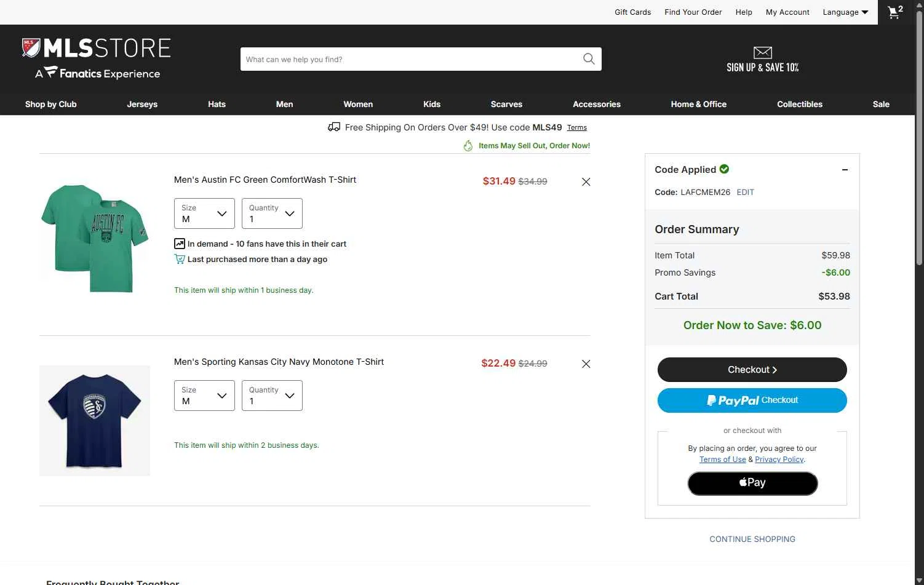The height and width of the screenshot is (585, 924).
Task: Open the Shop by Club menu
Action: click(51, 104)
